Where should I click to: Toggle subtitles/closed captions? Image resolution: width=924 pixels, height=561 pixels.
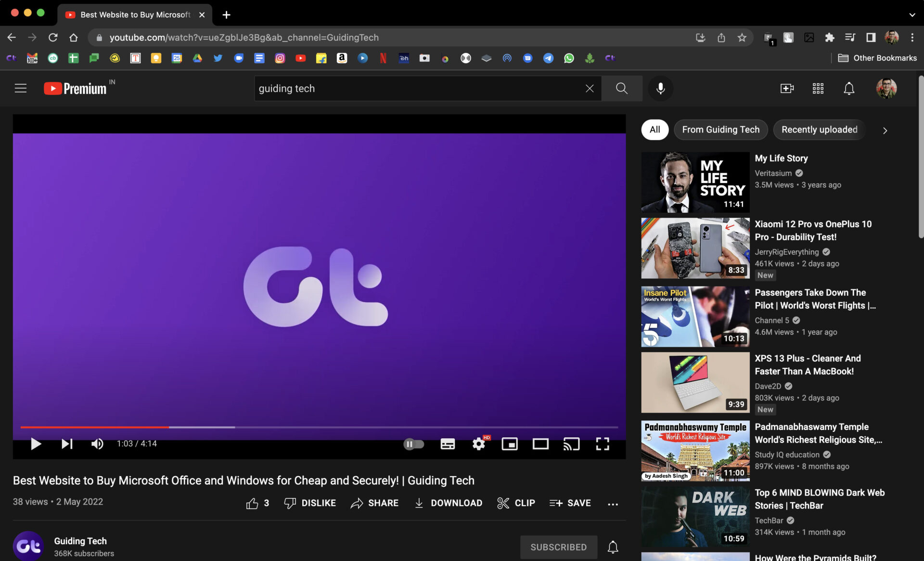pos(448,444)
